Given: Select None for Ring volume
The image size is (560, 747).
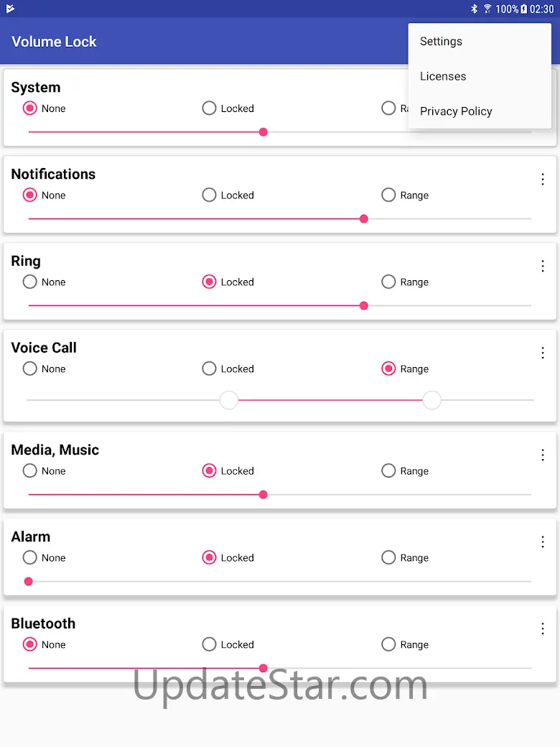Looking at the screenshot, I should point(45,282).
